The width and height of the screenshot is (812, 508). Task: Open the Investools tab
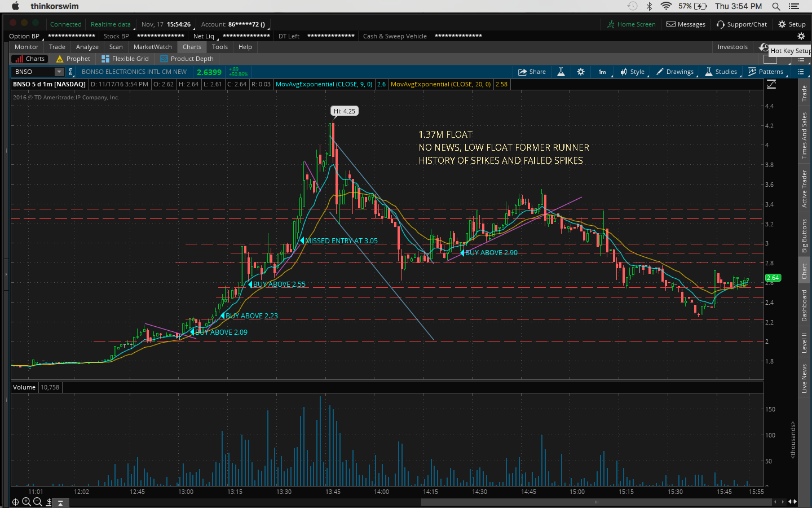(x=732, y=47)
